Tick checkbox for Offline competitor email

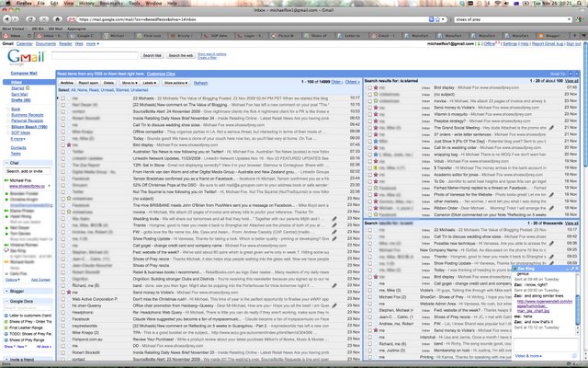(x=63, y=132)
